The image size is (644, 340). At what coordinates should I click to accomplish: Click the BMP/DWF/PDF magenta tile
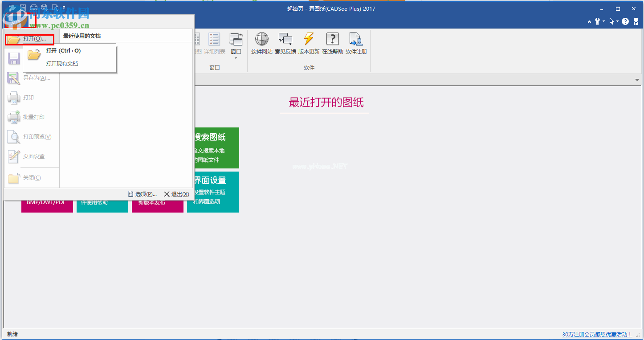pyautogui.click(x=47, y=206)
